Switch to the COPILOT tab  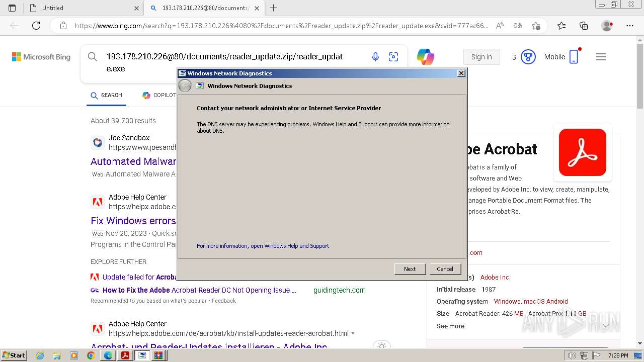click(159, 95)
